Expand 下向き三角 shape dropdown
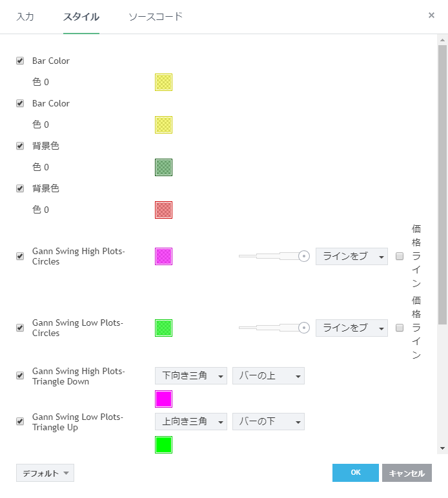 click(190, 375)
